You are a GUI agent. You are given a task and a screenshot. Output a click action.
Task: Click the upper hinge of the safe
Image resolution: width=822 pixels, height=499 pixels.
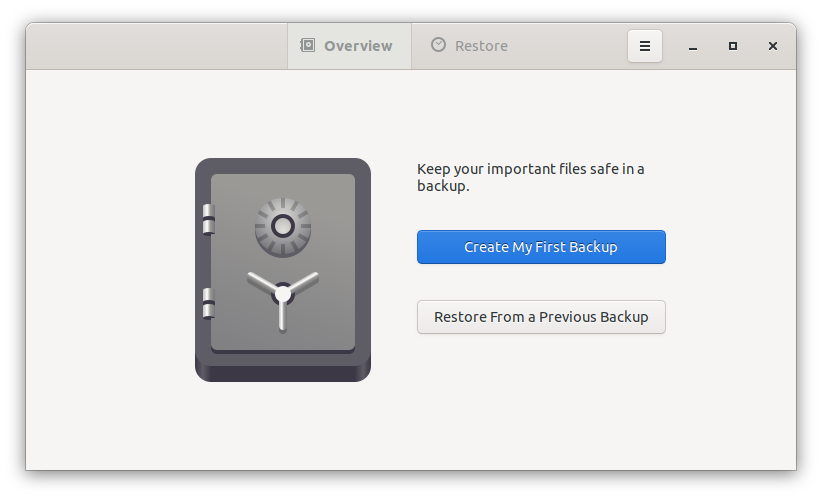click(x=208, y=219)
